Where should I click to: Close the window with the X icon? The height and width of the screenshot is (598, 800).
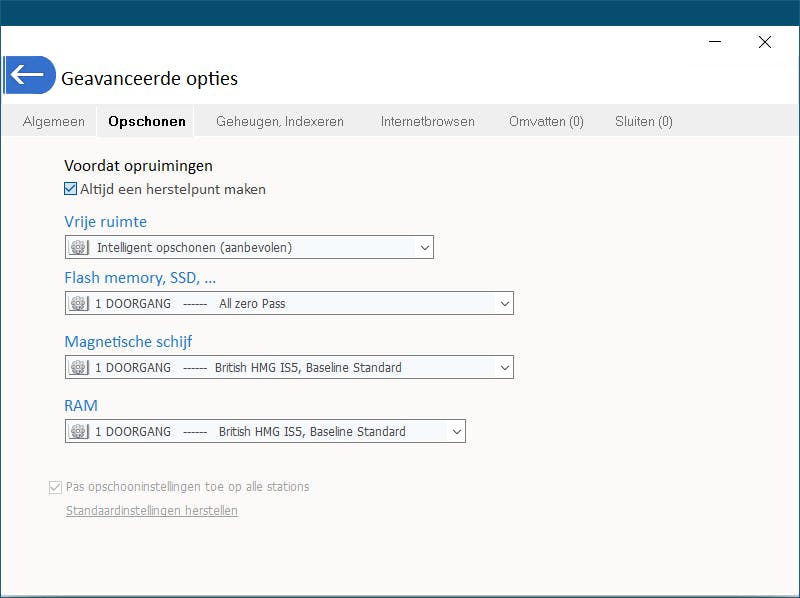pos(765,42)
